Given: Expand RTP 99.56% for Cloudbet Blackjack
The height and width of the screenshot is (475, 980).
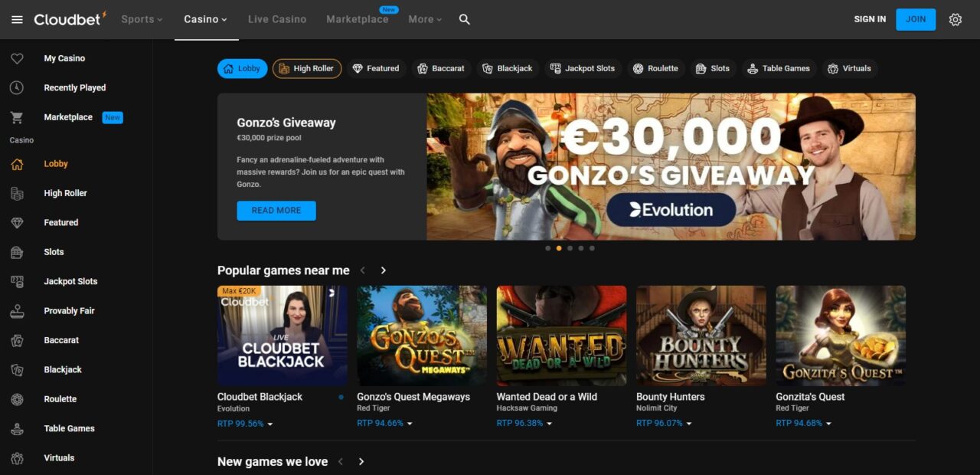Looking at the screenshot, I should 245,424.
